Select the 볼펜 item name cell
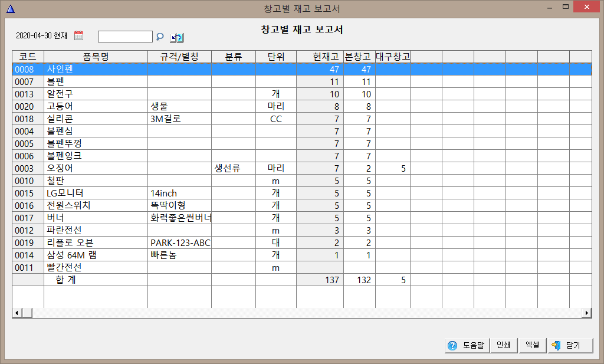 [96, 81]
